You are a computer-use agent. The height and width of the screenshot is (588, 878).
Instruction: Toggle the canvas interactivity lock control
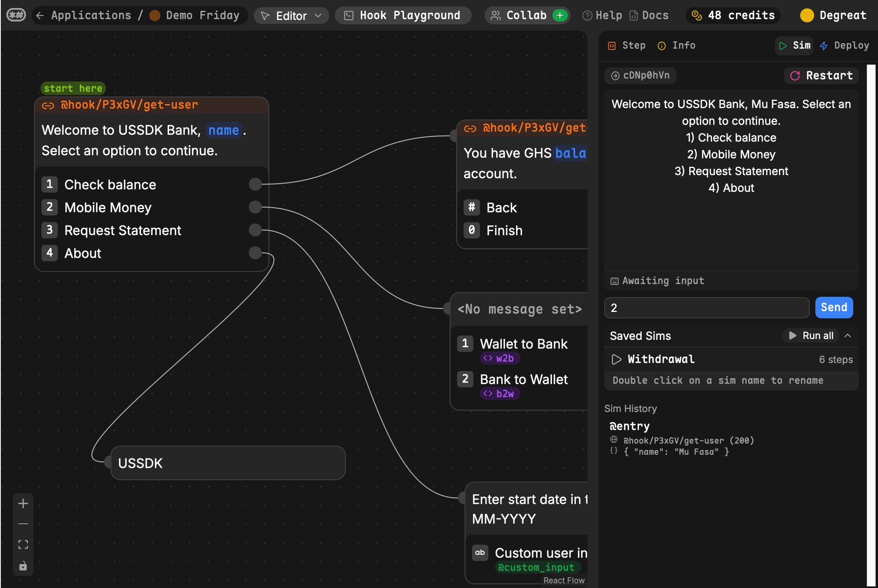coord(23,566)
